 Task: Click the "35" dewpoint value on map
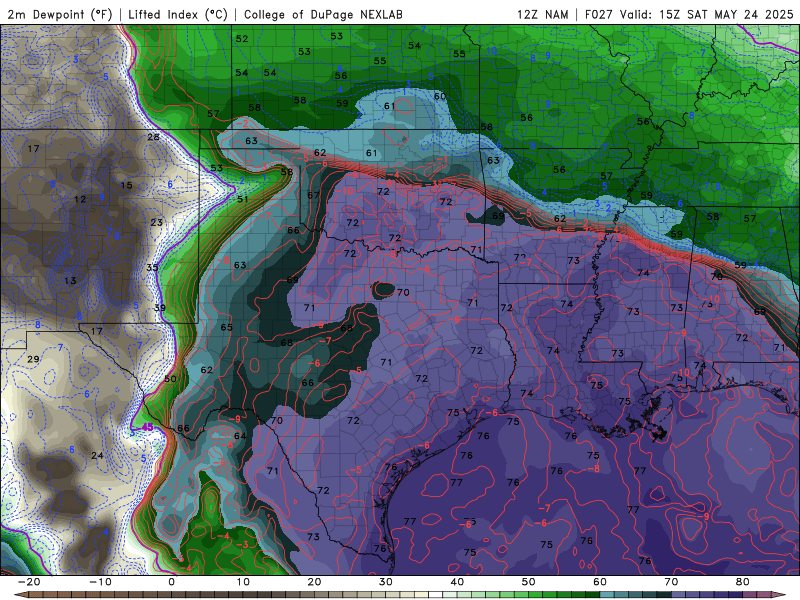click(152, 267)
